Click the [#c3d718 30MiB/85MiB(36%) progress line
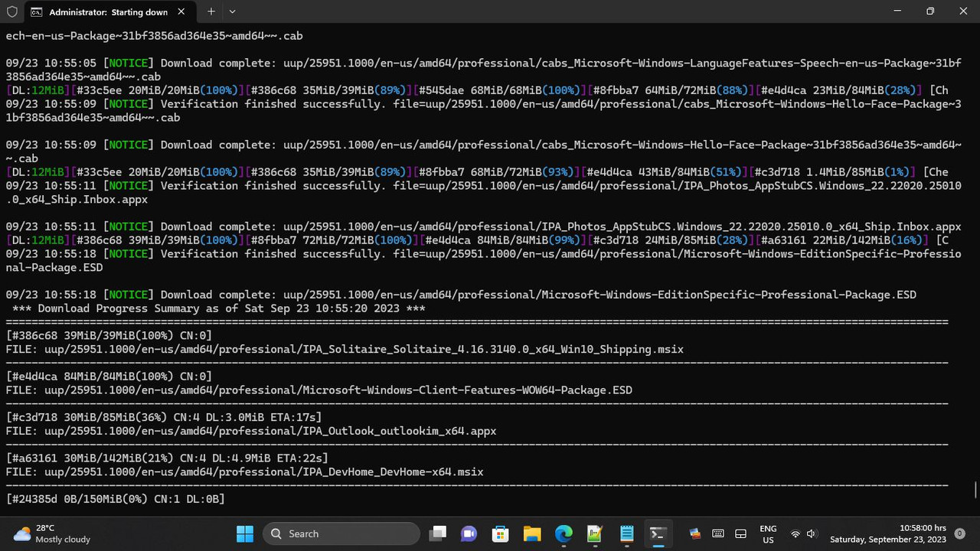Screen dimensions: 980x551 pyautogui.click(x=164, y=417)
